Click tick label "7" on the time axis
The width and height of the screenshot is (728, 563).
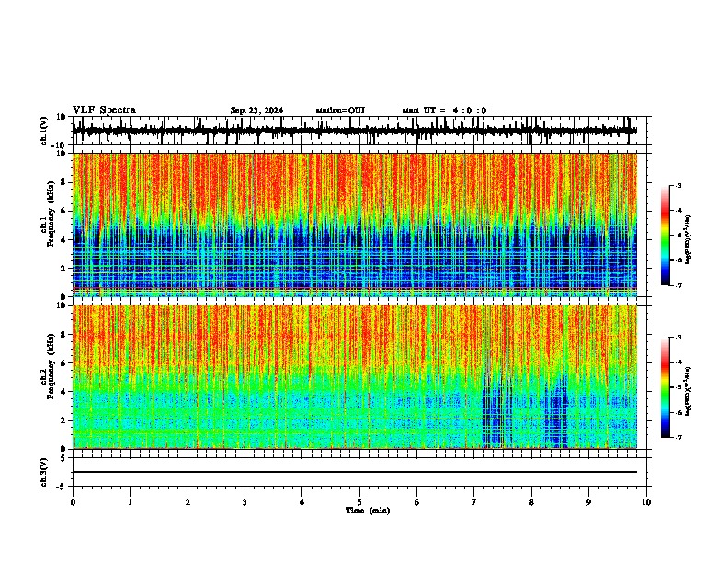[x=474, y=502]
